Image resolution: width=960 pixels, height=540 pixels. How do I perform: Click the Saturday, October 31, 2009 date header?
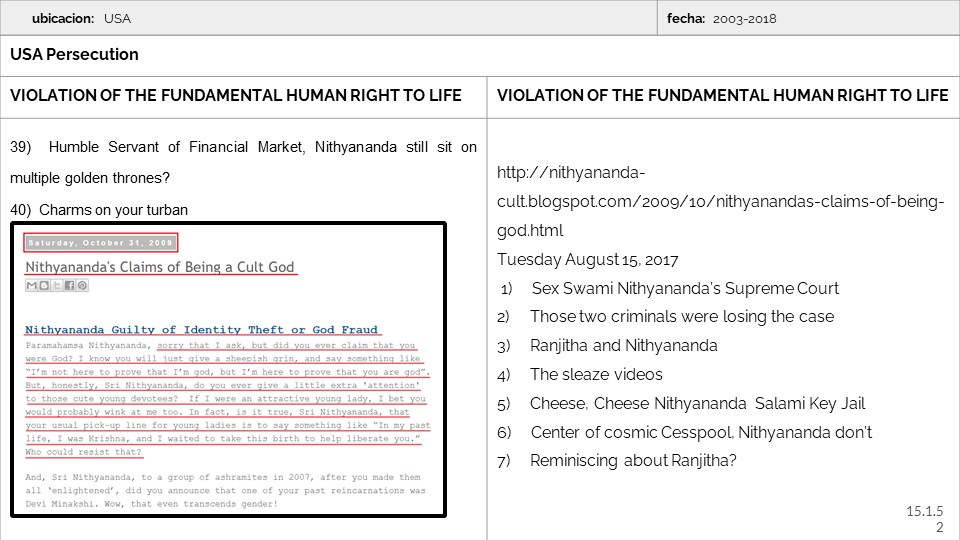[x=100, y=242]
